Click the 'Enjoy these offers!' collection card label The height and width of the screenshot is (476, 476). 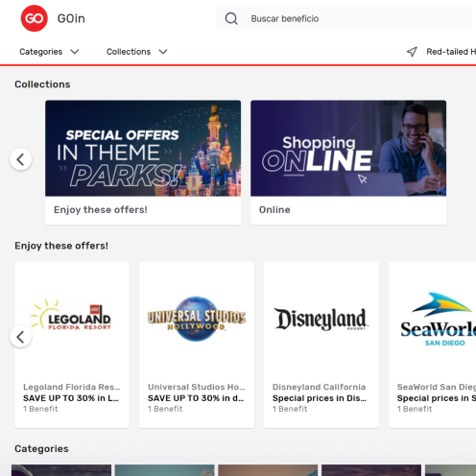(x=101, y=209)
